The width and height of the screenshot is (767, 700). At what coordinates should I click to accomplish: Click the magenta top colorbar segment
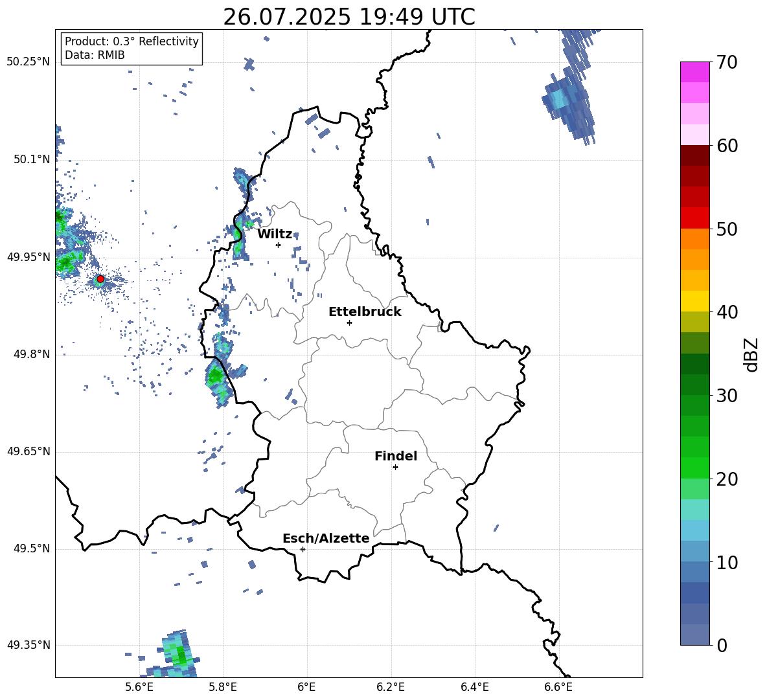pos(695,72)
